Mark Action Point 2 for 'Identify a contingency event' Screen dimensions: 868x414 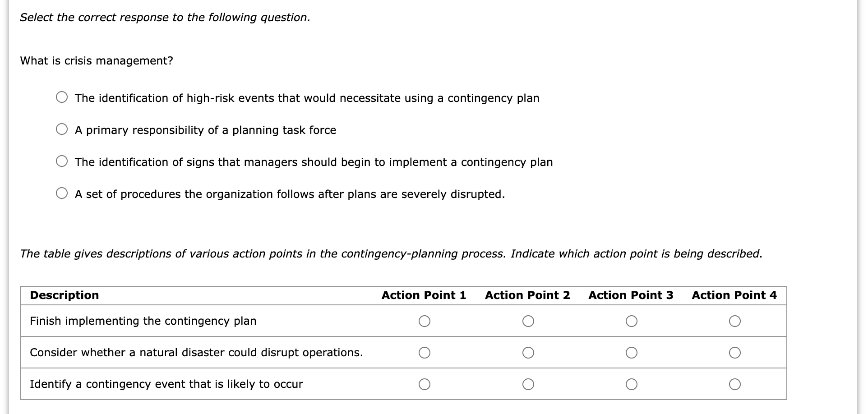pyautogui.click(x=528, y=384)
